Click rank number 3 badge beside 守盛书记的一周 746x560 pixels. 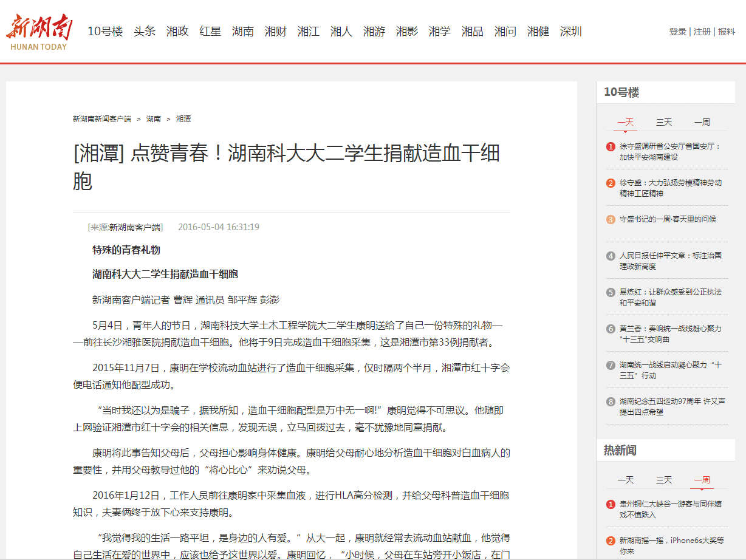(x=611, y=219)
